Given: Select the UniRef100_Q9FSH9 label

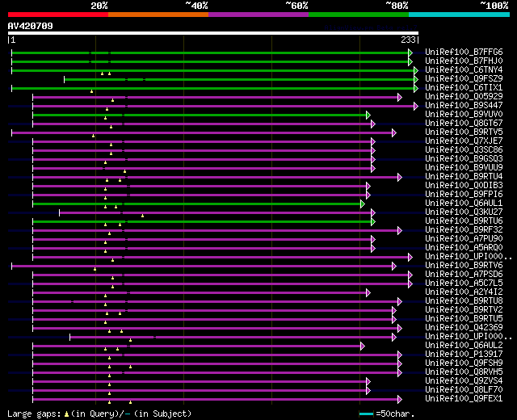Looking at the screenshot, I should click(464, 363).
